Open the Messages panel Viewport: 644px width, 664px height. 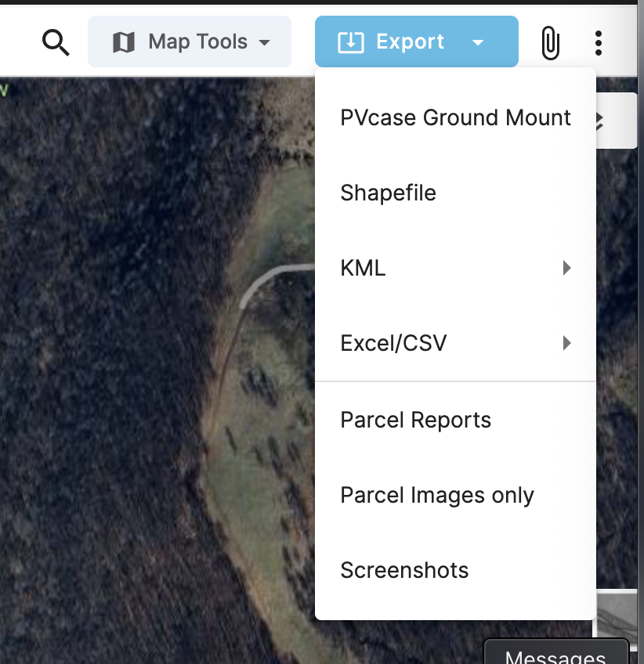click(556, 654)
